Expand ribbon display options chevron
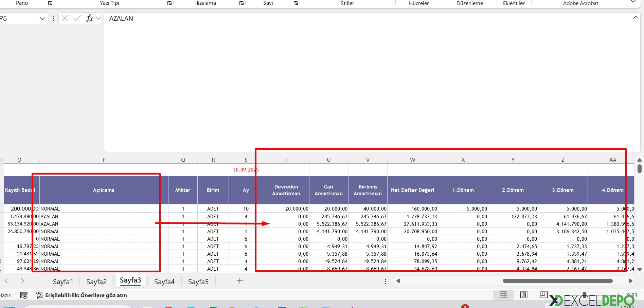 (633, 2)
